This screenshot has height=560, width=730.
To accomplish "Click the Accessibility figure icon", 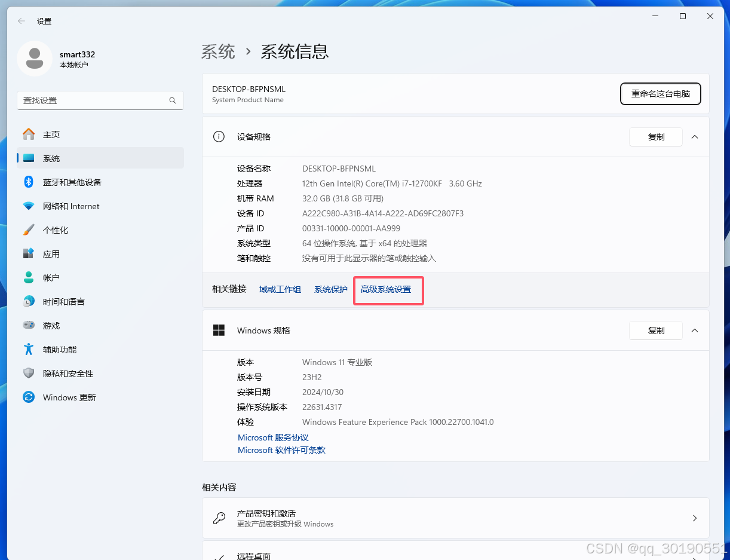I will tap(29, 349).
